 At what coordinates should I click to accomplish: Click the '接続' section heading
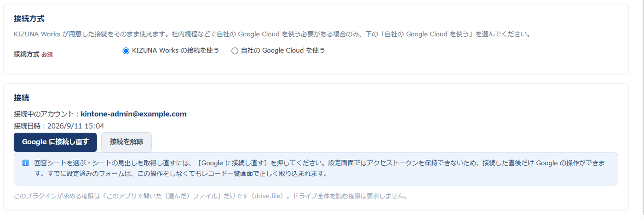[22, 97]
